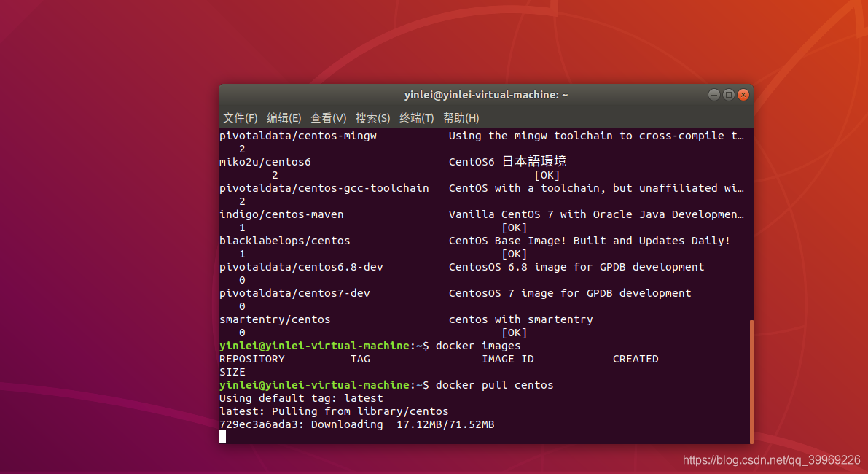Viewport: 868px width, 474px height.
Task: Click 'Vanilla CentOS 7 with Oracle Java' description
Action: point(597,214)
